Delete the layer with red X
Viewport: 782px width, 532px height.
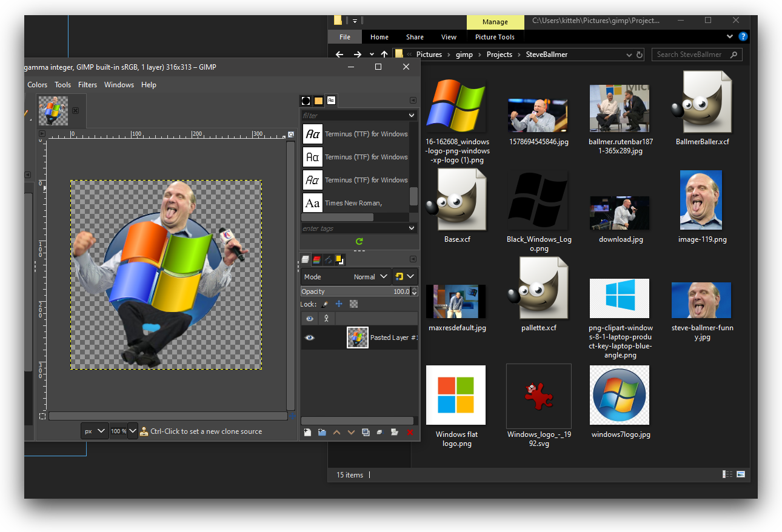click(410, 432)
